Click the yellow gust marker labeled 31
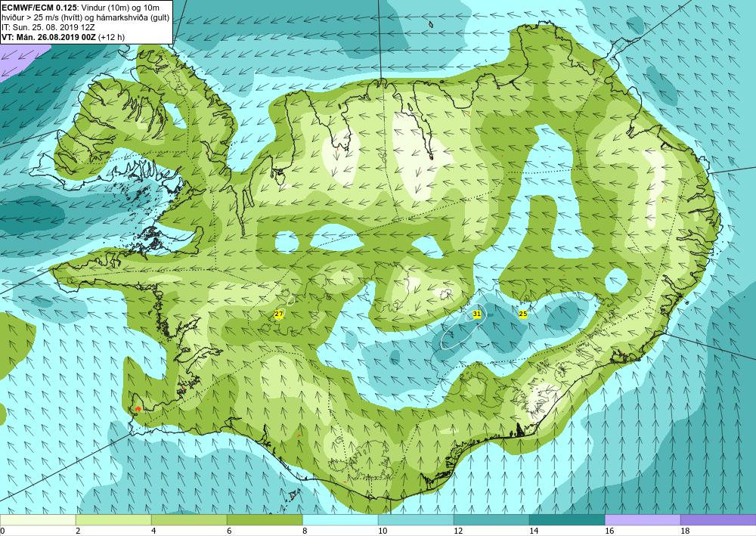The height and width of the screenshot is (536, 756). (477, 314)
